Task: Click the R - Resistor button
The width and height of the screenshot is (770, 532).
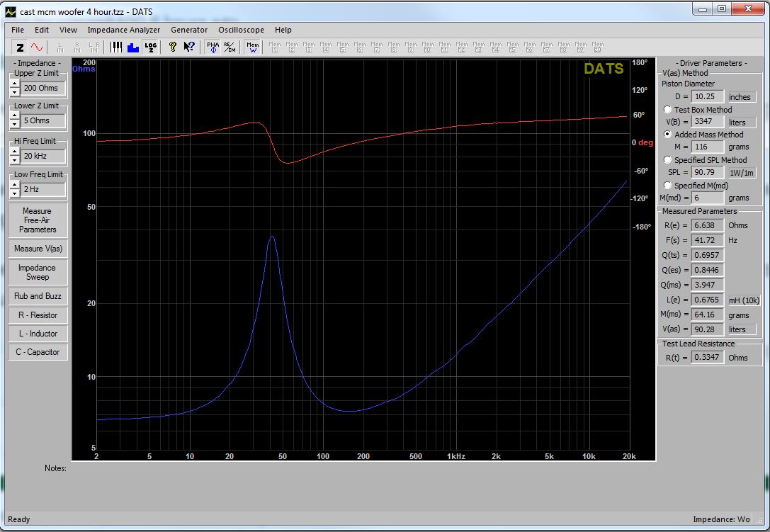Action: 38,315
